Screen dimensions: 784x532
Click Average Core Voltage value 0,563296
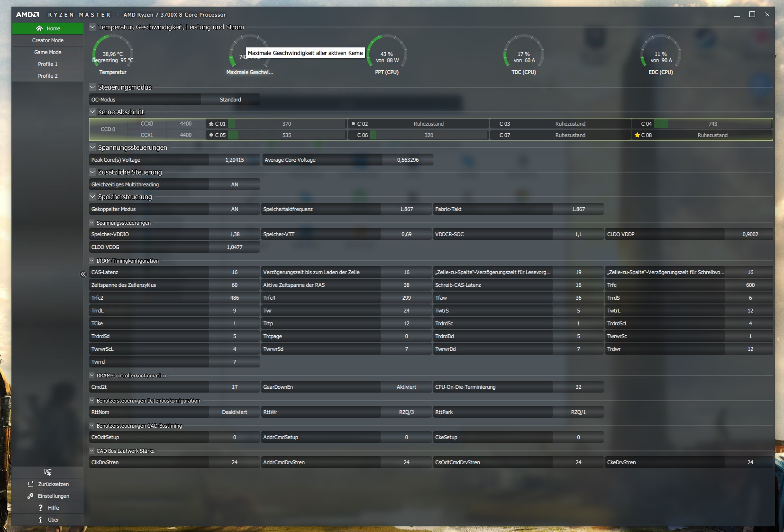[408, 160]
